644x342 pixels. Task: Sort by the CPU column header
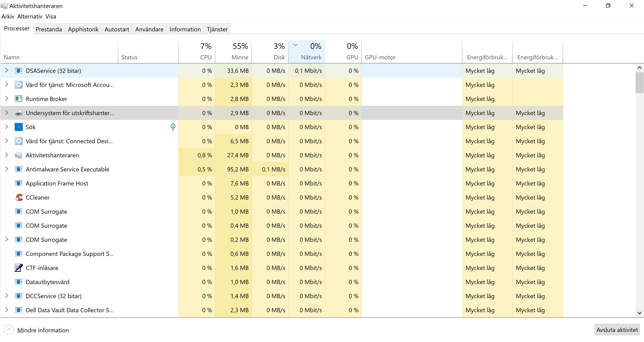197,52
